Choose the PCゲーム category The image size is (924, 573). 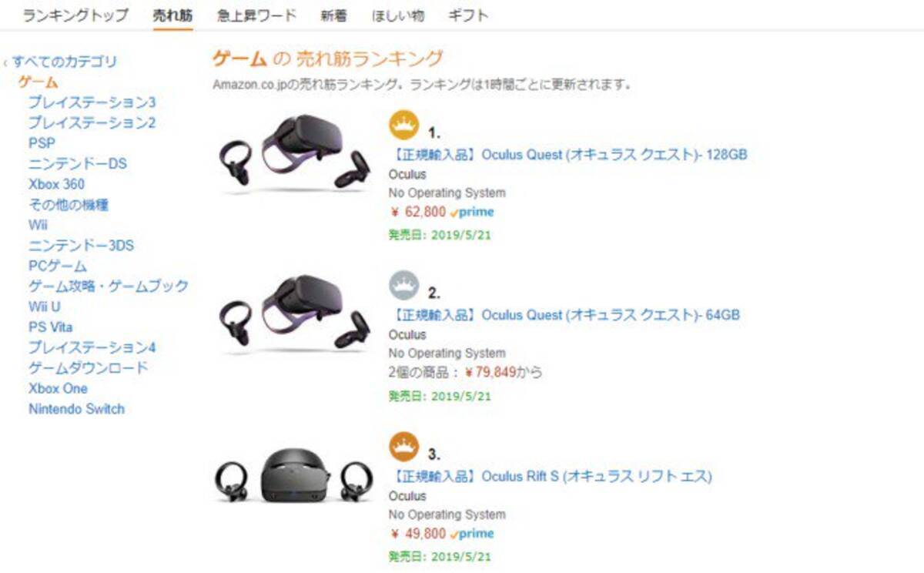coord(58,266)
